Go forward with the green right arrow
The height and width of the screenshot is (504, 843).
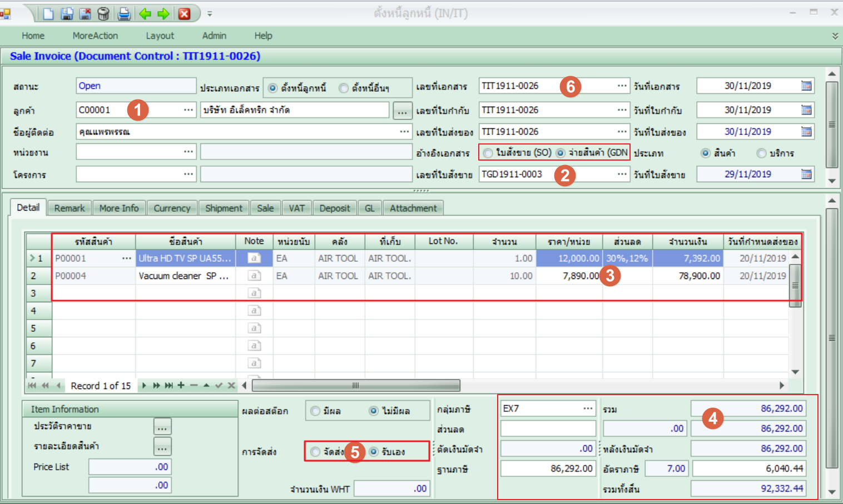tap(163, 13)
